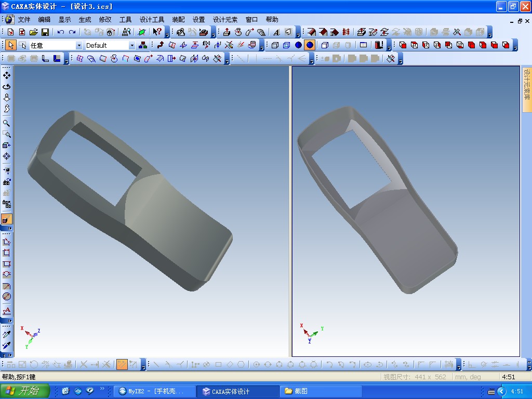Expand the rendering toolbar options arrow
The width and height of the screenshot is (532, 399).
click(x=389, y=45)
